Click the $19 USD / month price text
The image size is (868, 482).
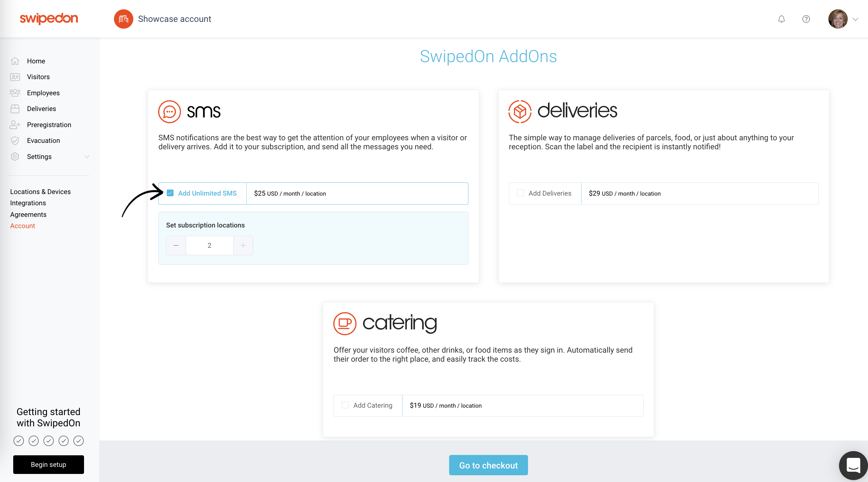(446, 405)
